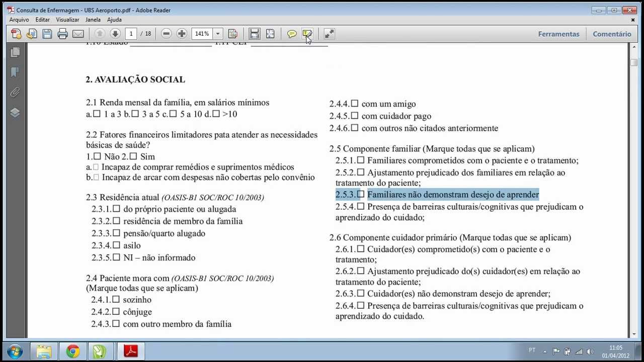This screenshot has width=644, height=362.
Task: Check 'residência de membro da família' box
Action: click(116, 221)
